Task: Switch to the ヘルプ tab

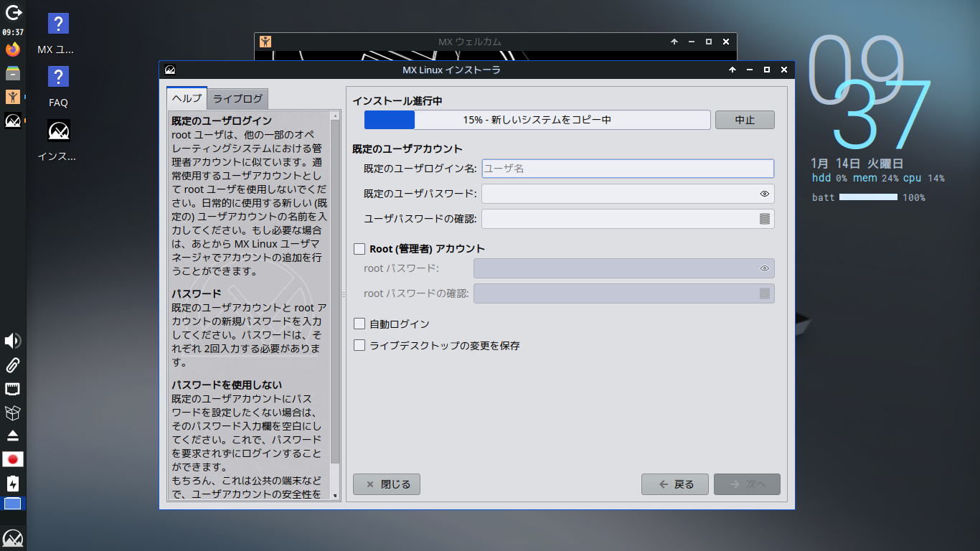Action: [187, 98]
